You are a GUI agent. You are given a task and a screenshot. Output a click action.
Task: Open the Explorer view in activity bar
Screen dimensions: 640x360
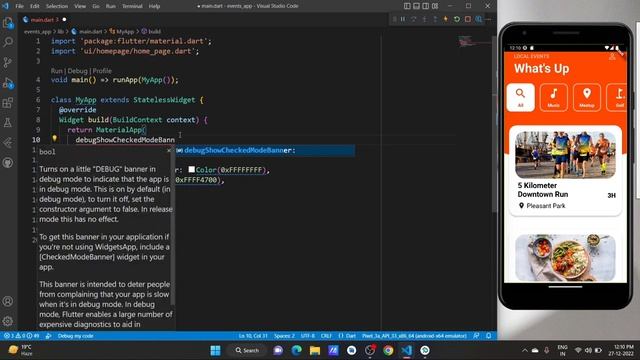[x=8, y=23]
